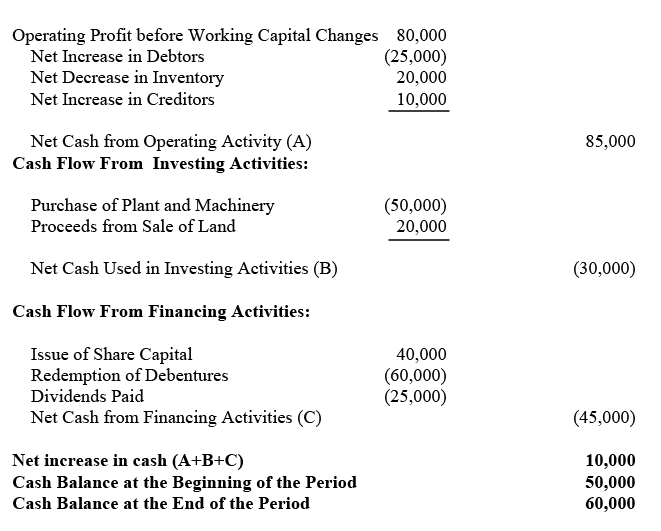The width and height of the screenshot is (661, 531).
Task: Select the 80,000 operating profit value
Action: pos(422,35)
